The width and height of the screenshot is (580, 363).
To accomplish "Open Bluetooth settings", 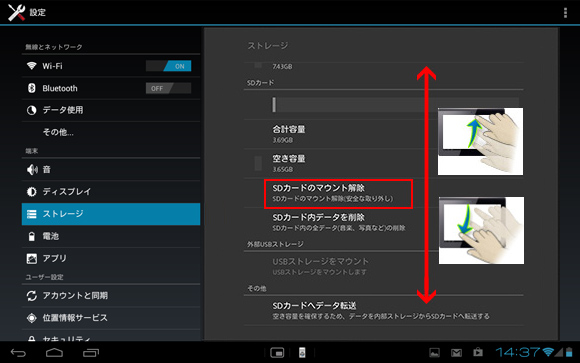I will (111, 88).
